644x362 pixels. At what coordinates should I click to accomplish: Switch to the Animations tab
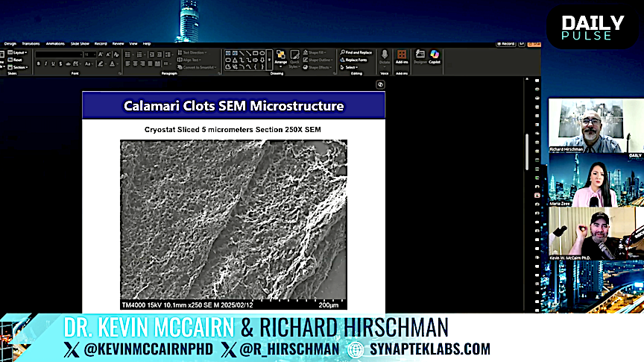point(55,43)
